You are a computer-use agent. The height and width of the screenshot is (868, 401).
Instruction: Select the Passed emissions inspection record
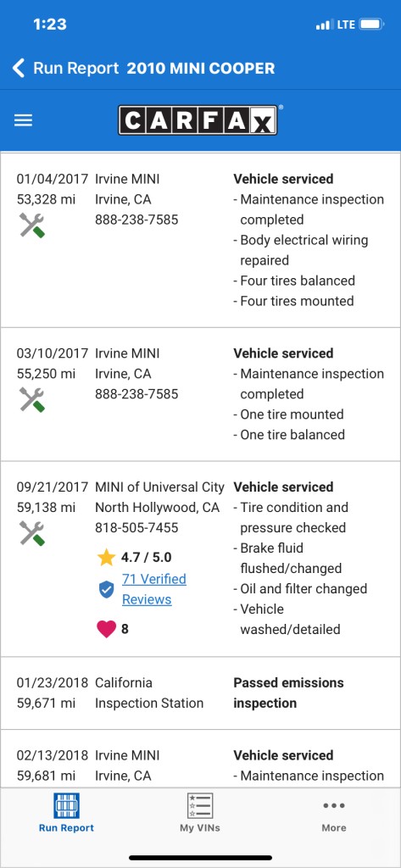click(x=200, y=693)
